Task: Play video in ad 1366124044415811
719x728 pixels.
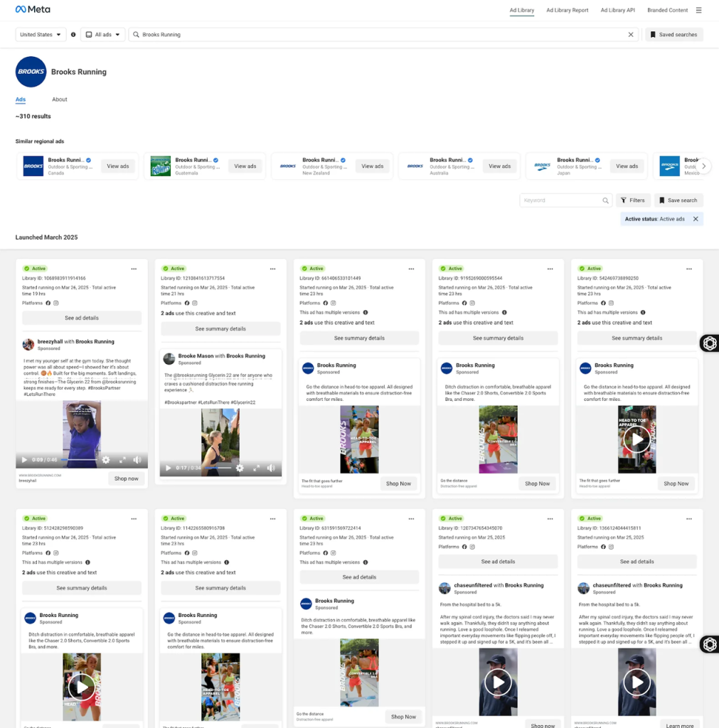Action: point(637,682)
